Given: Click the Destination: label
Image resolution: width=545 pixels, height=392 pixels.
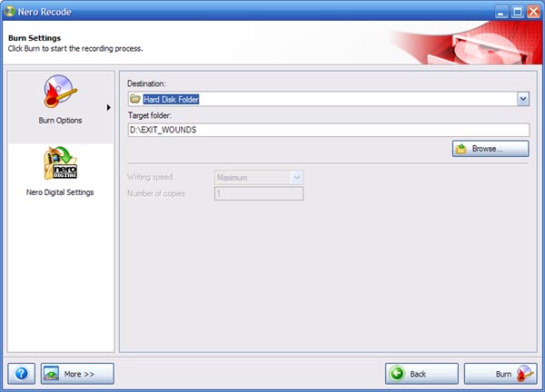Looking at the screenshot, I should [x=146, y=83].
